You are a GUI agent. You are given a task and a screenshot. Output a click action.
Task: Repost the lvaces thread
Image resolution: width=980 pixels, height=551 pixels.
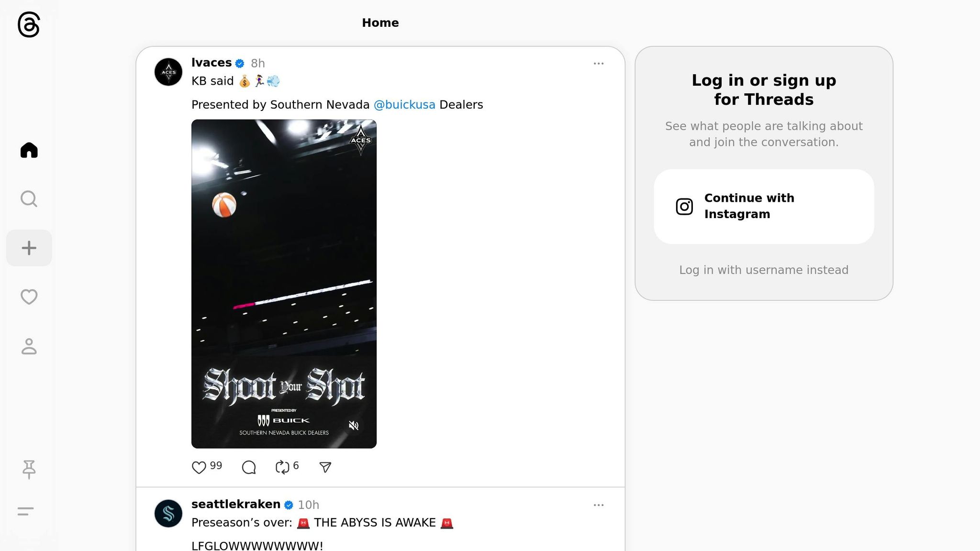pyautogui.click(x=282, y=467)
